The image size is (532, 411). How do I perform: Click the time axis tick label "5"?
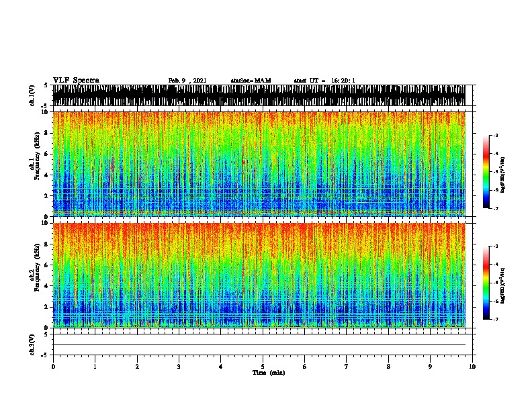(263, 367)
